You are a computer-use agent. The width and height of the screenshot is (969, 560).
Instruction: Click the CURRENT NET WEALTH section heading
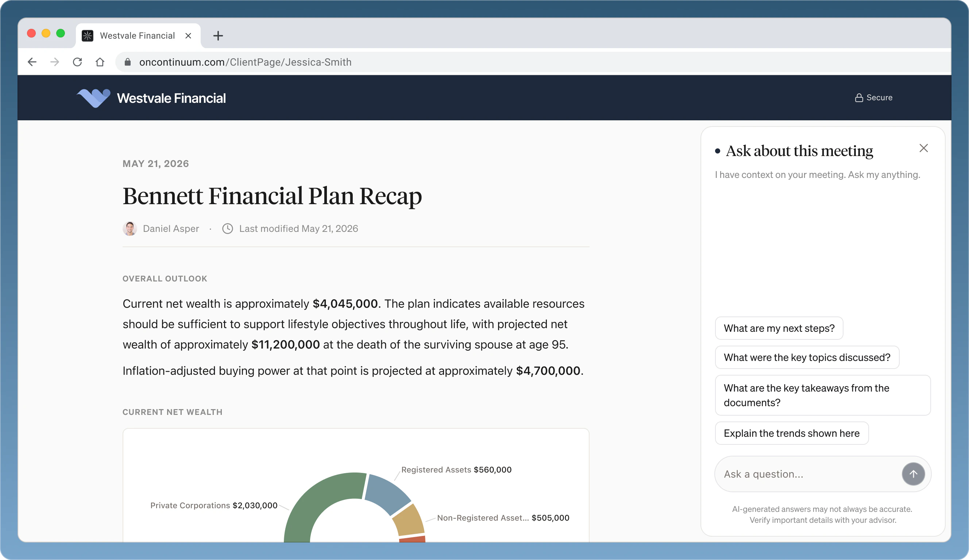pyautogui.click(x=173, y=412)
